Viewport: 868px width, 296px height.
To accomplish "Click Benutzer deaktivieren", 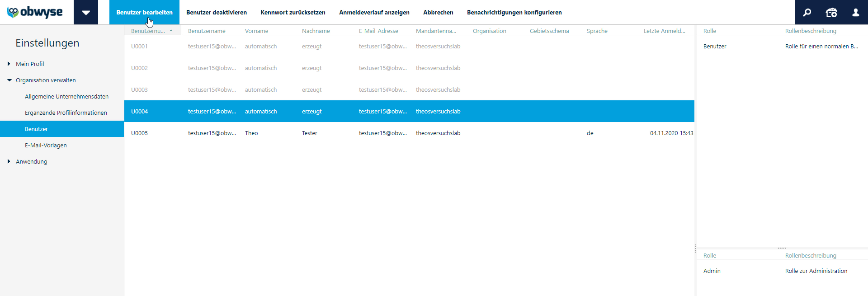I will [217, 12].
